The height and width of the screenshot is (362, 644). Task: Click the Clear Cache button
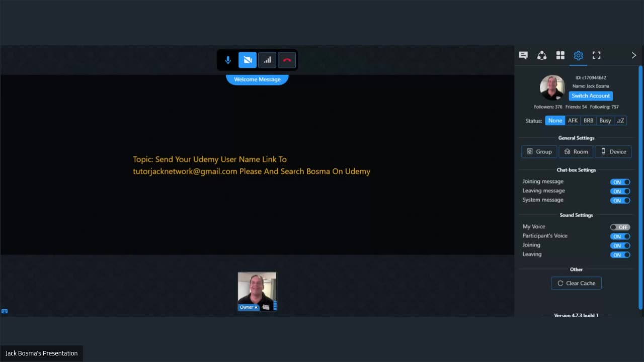[x=577, y=283]
